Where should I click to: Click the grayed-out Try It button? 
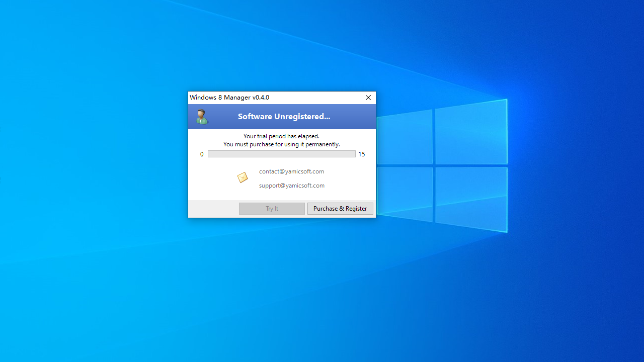(272, 209)
